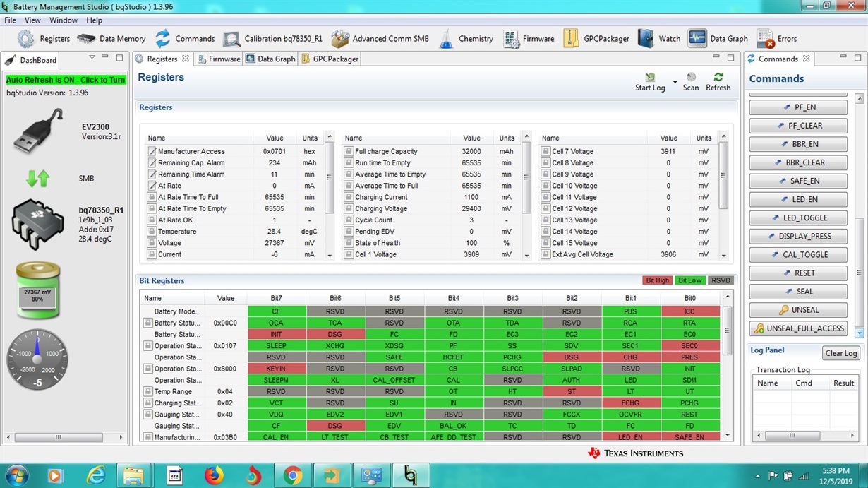Open Internet Explorer from taskbar

[x=95, y=476]
